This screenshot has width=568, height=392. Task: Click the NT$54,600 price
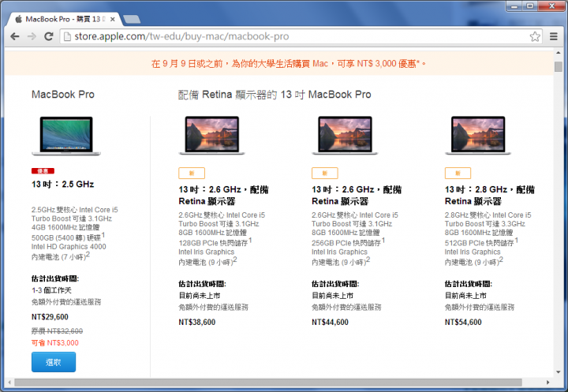[x=463, y=323]
